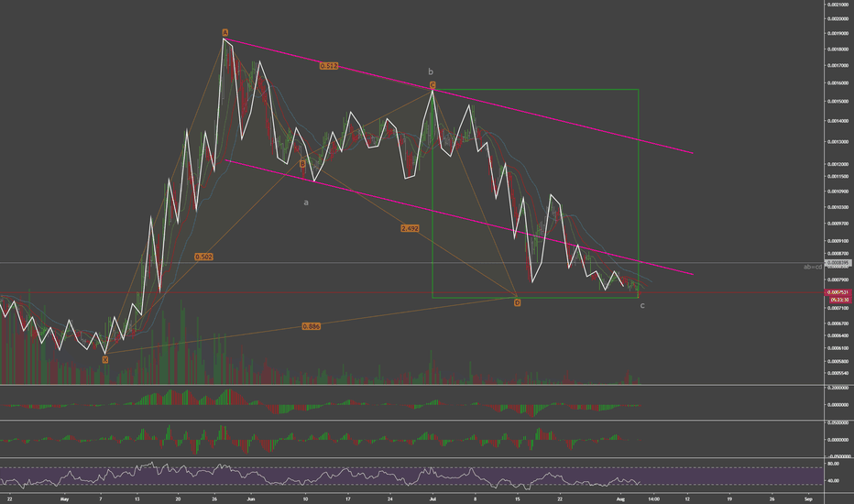Click the 0.512 ratio label
The width and height of the screenshot is (854, 504).
(328, 66)
